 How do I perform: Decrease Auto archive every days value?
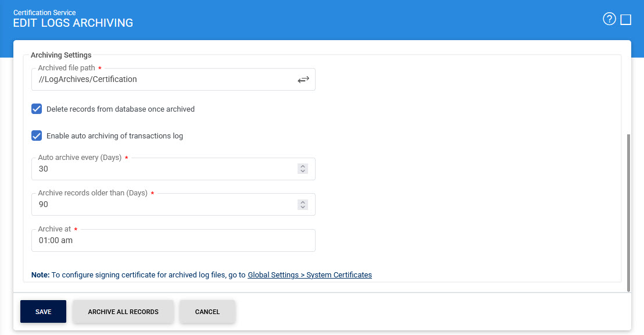coord(302,172)
